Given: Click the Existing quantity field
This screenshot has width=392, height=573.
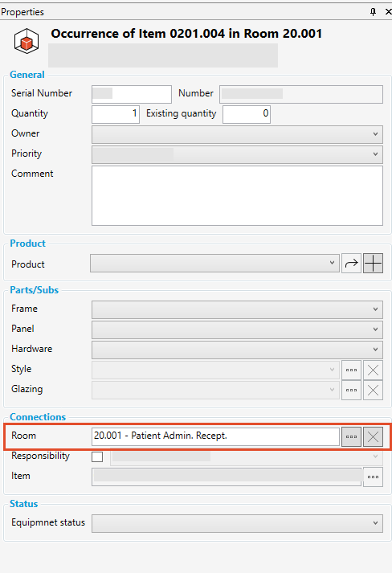Looking at the screenshot, I should point(247,114).
